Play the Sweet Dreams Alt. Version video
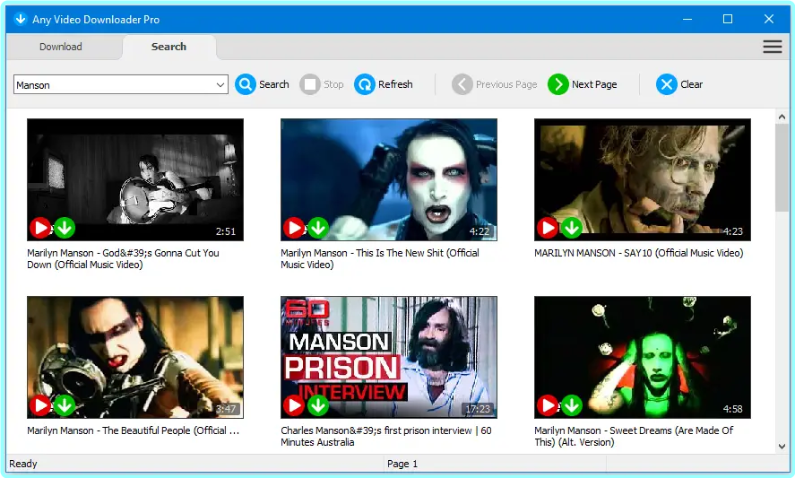 click(547, 405)
